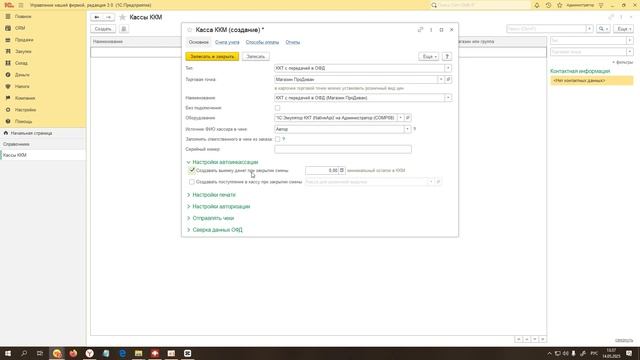This screenshot has height=360, width=640.
Task: Open Торговая точка selected item card
Action: 448,80
